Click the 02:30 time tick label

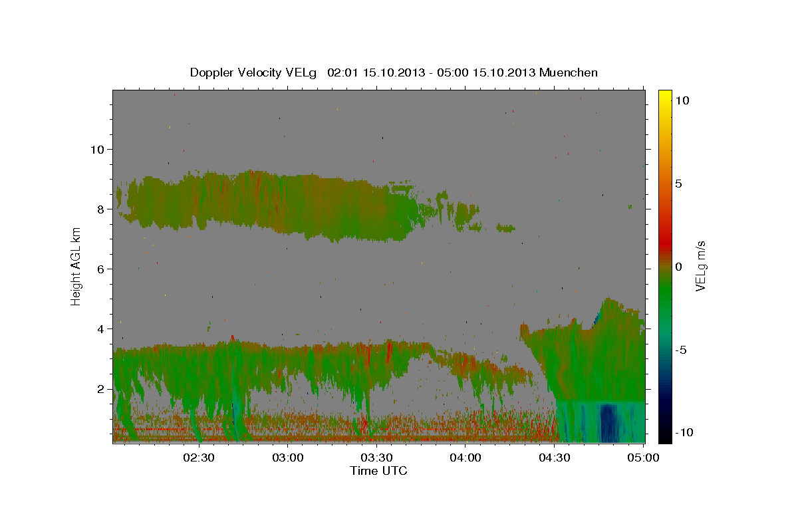(199, 458)
